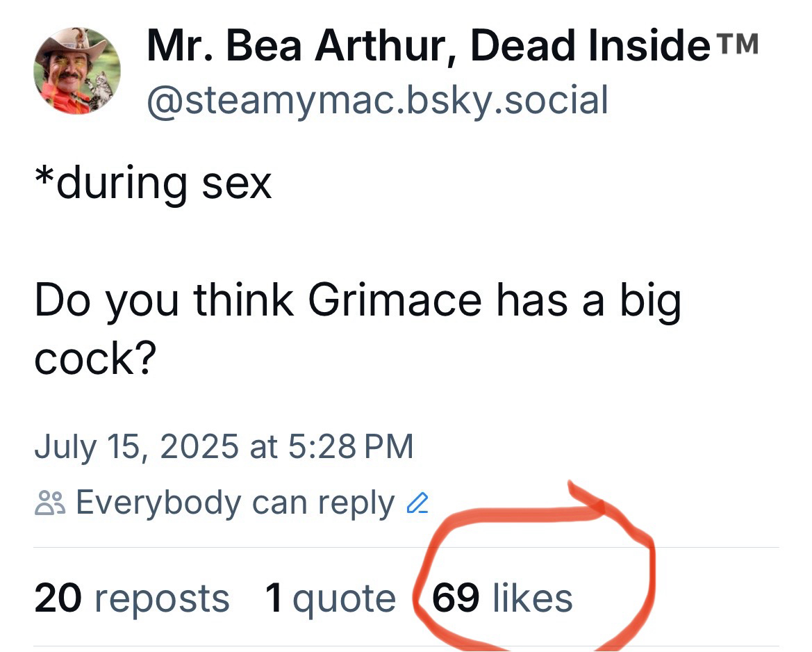Show the 69 likes list

(x=502, y=598)
